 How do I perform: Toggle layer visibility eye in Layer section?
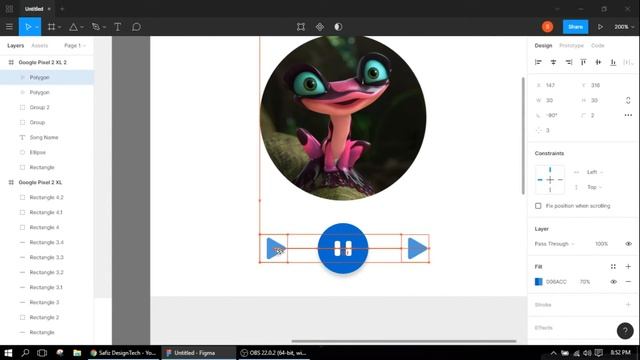628,244
